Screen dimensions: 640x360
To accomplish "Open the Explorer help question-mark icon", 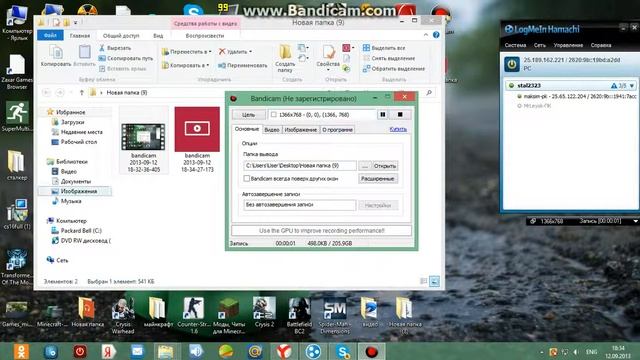I will (436, 35).
